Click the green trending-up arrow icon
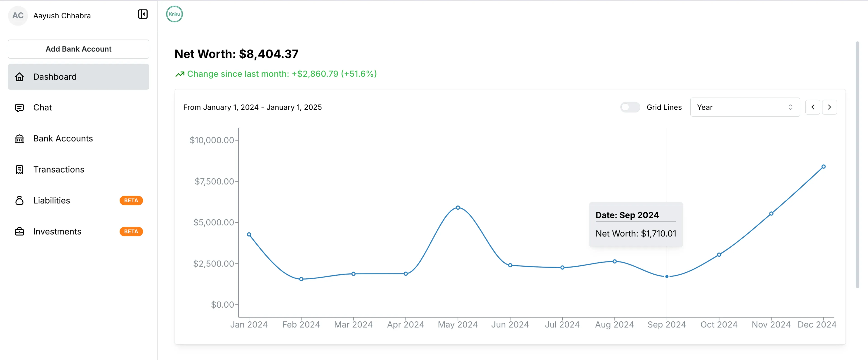This screenshot has width=868, height=360. pyautogui.click(x=180, y=74)
